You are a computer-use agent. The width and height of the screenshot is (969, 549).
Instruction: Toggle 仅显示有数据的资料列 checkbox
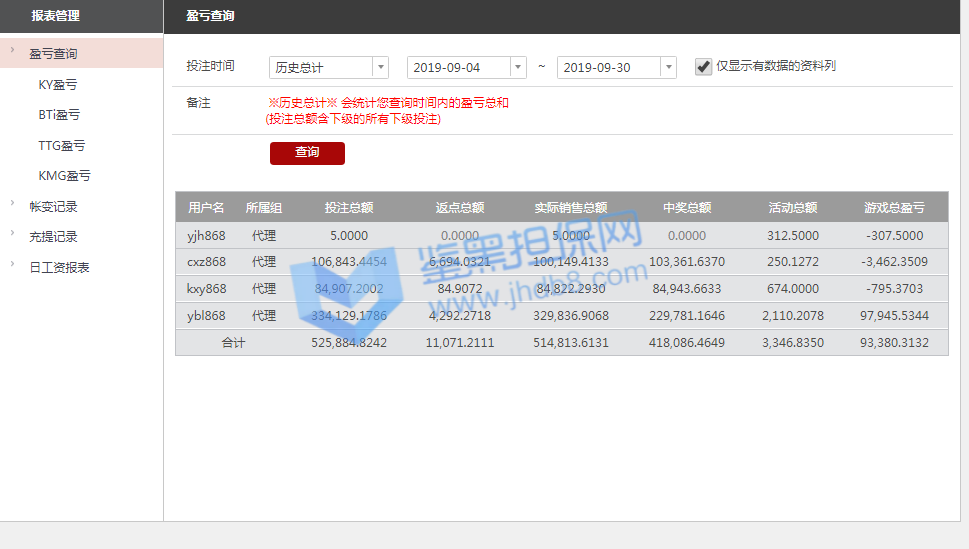[704, 67]
